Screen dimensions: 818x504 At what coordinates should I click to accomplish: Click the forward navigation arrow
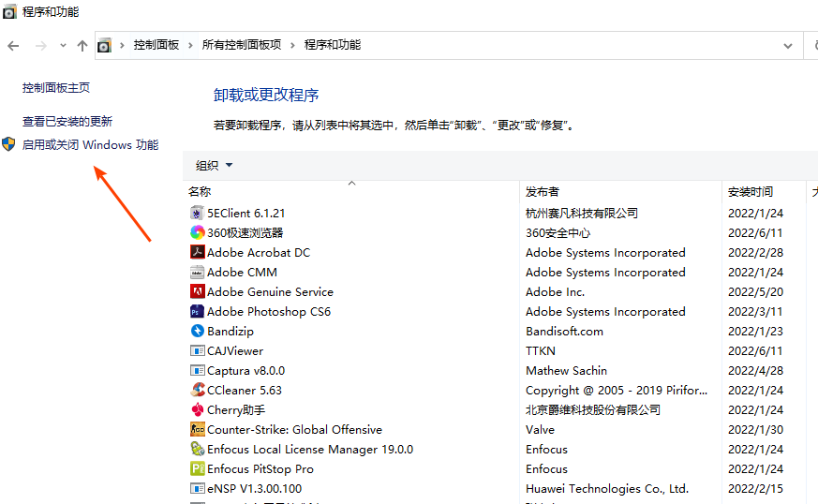click(40, 46)
